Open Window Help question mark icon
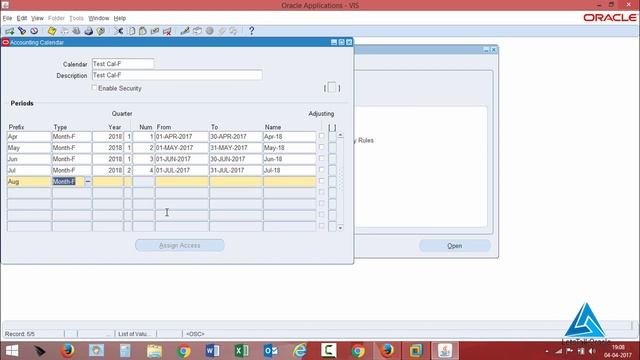Screen dimensions: 640x360 (251, 31)
